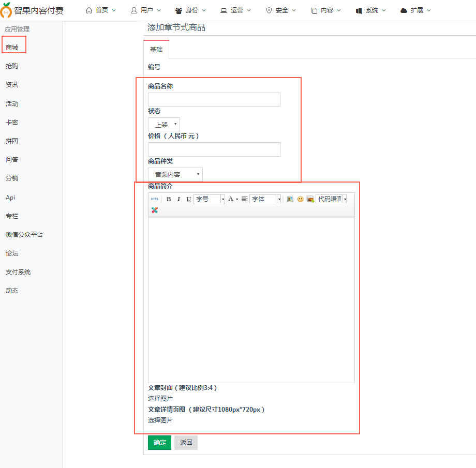Open 卡密 in the sidebar

pyautogui.click(x=12, y=123)
